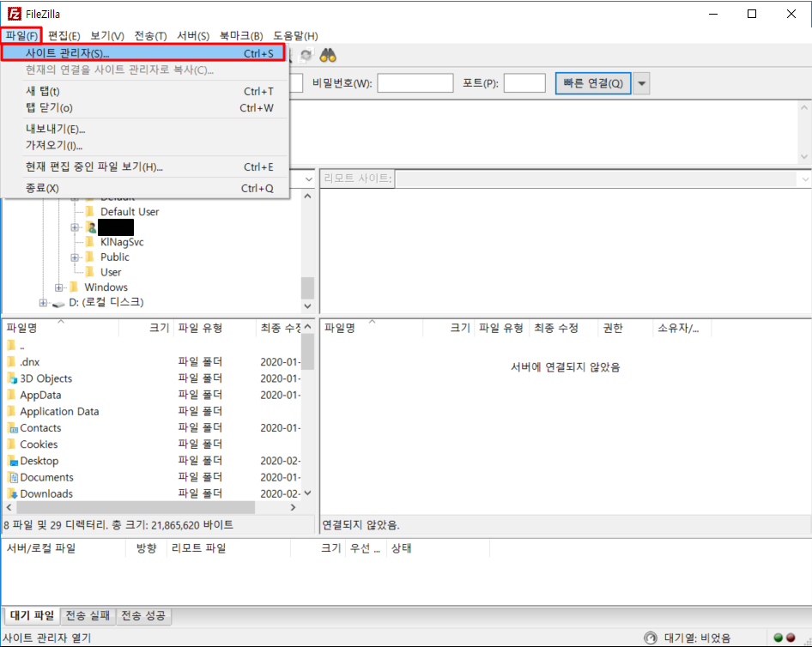Select the parent directory ".." row
Viewport: 812px width, 647px height.
151,346
